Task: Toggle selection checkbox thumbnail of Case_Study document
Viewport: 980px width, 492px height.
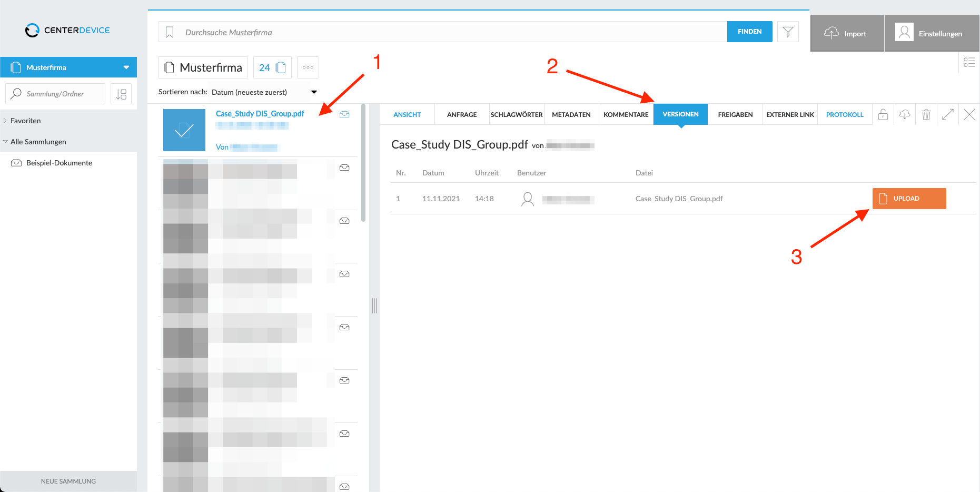Action: point(184,130)
